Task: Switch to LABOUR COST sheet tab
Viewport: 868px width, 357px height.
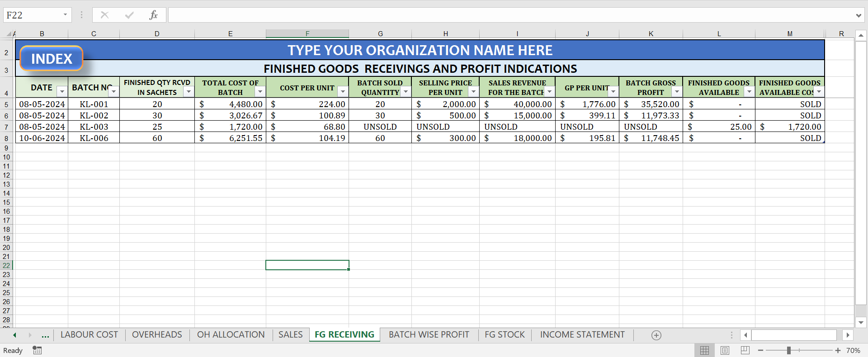Action: (x=89, y=335)
